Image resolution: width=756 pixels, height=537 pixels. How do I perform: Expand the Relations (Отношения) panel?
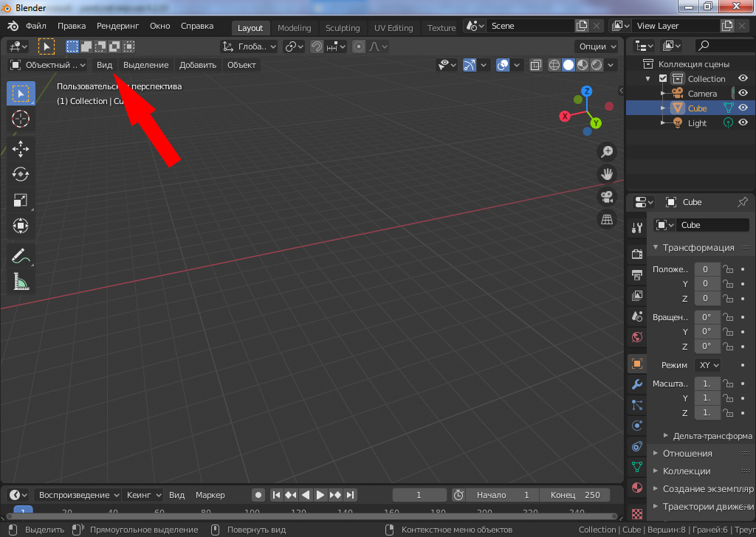[687, 453]
